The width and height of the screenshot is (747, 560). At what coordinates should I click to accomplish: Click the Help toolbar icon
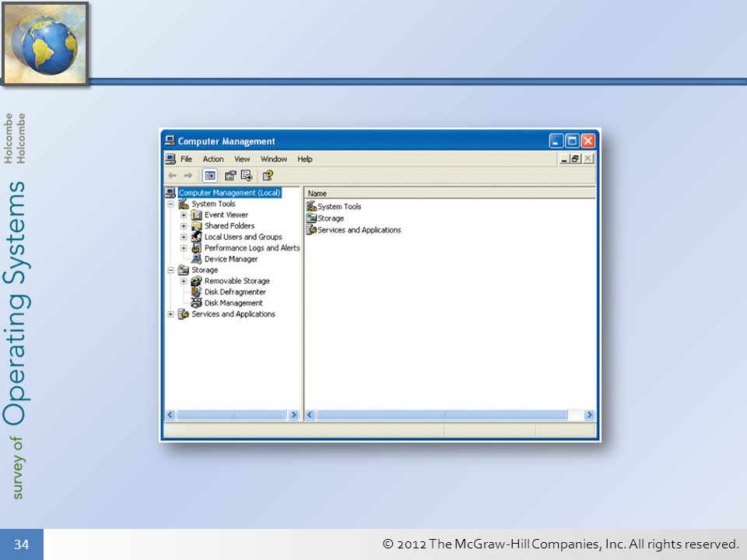click(268, 176)
